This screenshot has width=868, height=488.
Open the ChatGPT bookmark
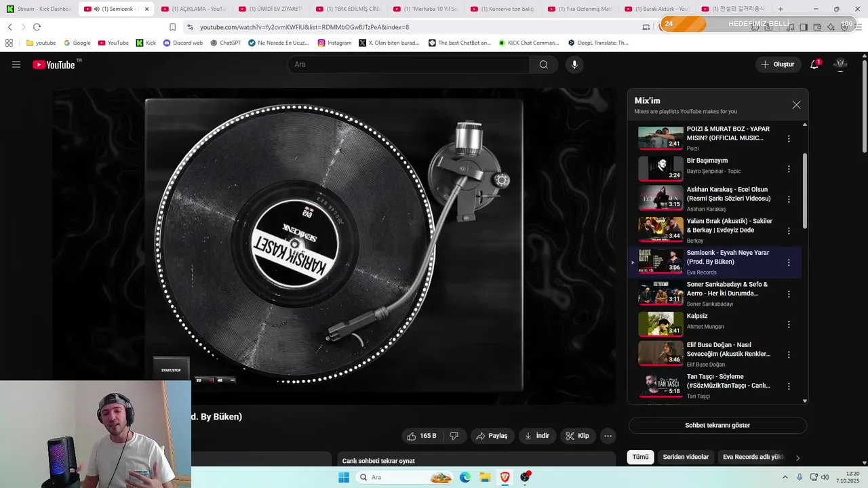coord(225,43)
